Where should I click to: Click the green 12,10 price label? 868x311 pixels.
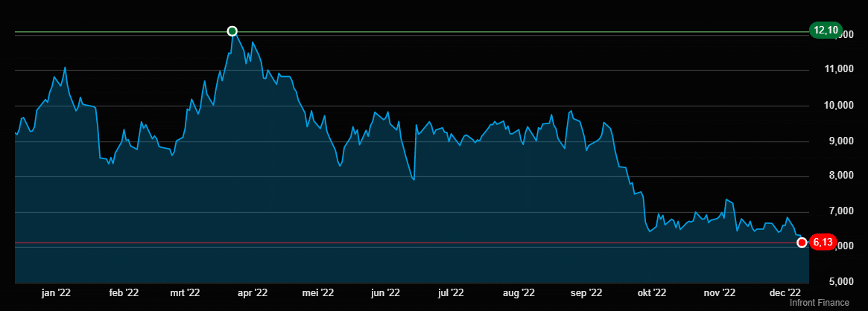[826, 31]
